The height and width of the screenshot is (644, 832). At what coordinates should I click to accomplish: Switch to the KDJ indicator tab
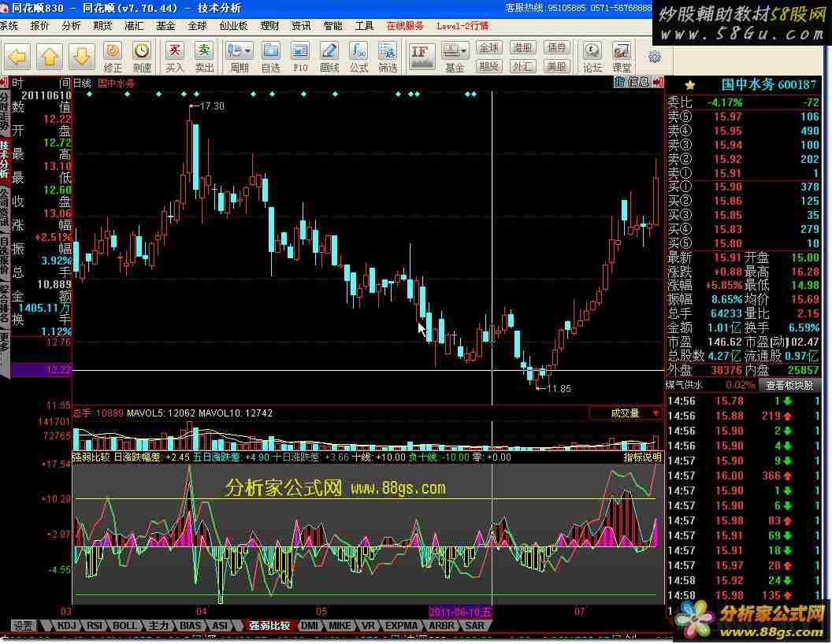click(66, 626)
